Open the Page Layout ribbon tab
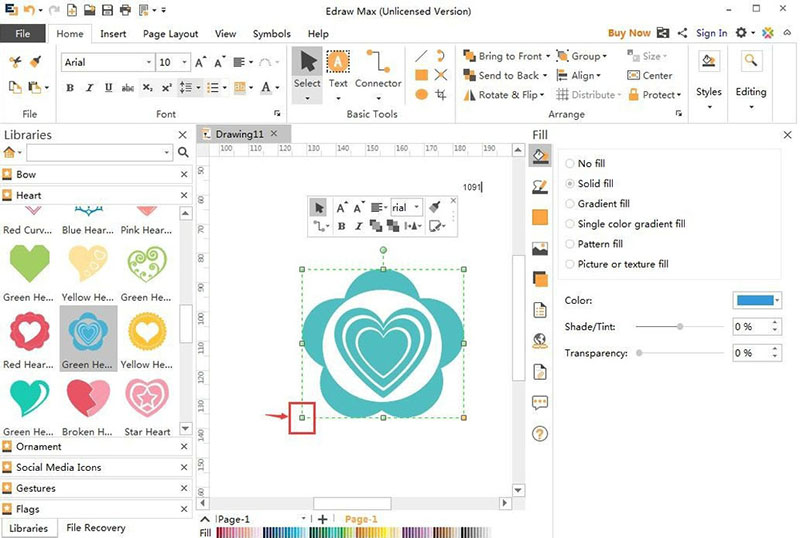 point(170,34)
